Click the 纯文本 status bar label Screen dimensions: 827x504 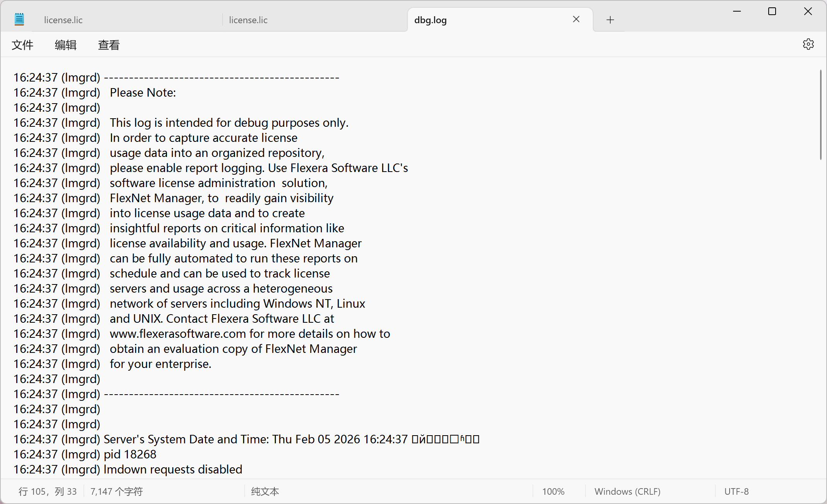coord(265,491)
